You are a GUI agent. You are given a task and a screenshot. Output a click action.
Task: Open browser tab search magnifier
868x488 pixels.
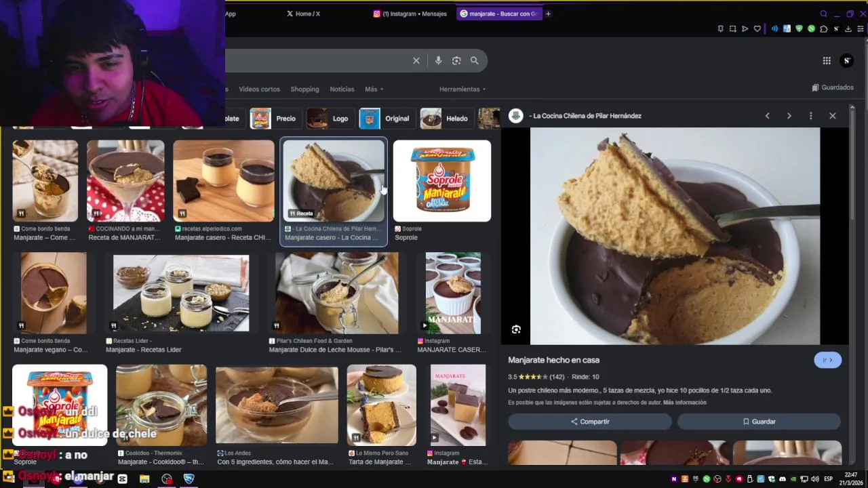click(x=824, y=14)
